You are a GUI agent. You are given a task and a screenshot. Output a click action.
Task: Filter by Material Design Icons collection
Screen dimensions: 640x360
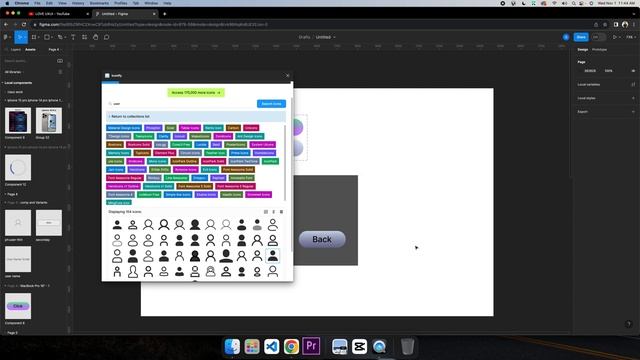click(x=124, y=128)
